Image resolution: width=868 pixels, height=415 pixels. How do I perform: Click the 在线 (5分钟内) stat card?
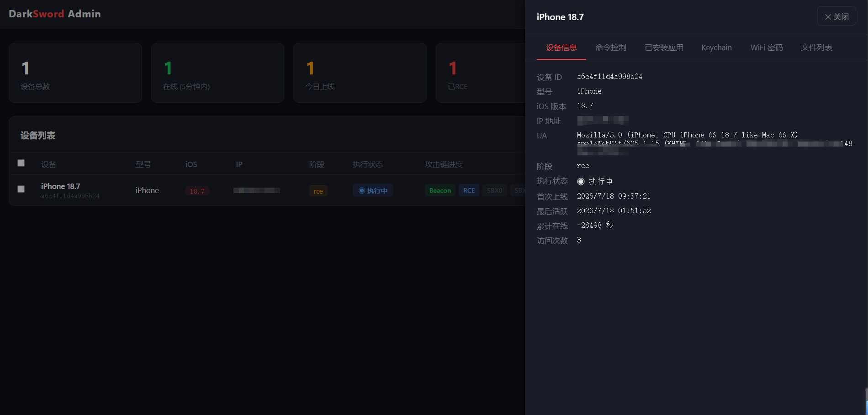click(x=217, y=73)
